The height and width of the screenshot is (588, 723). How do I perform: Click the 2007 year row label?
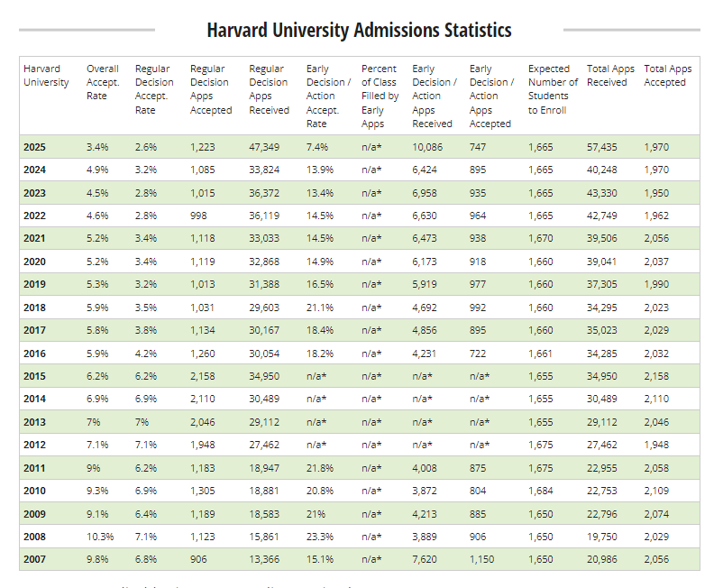pos(34,559)
